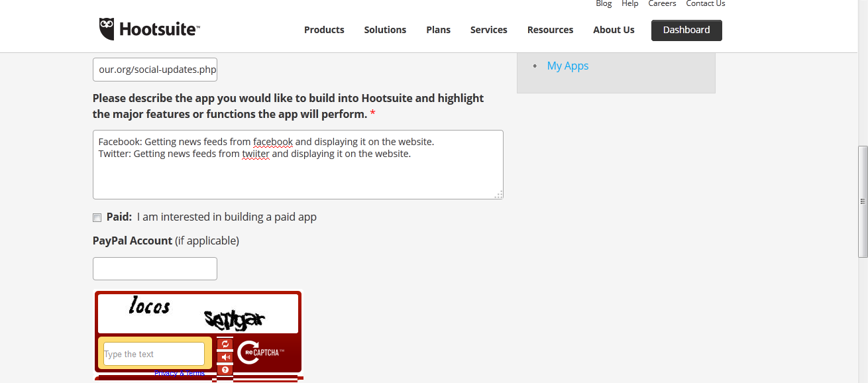Focus the PayPal Account input field
Image resolution: width=868 pixels, height=383 pixels.
click(x=155, y=268)
